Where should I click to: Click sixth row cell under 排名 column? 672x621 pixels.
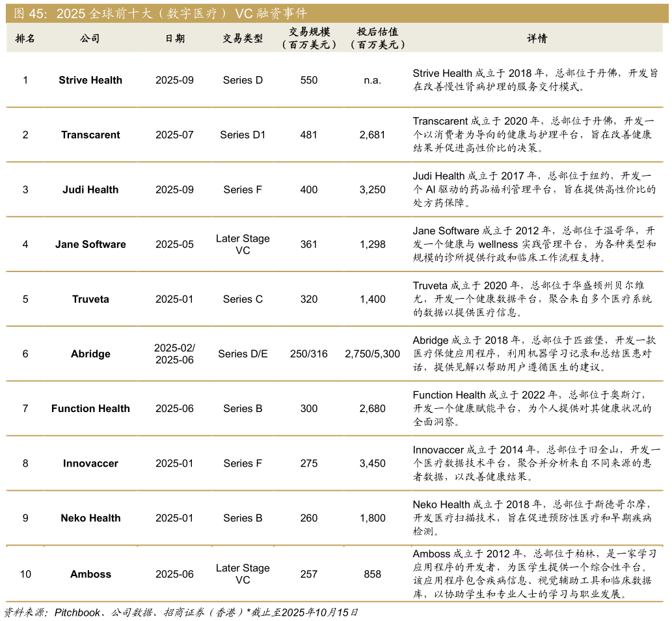(25, 353)
